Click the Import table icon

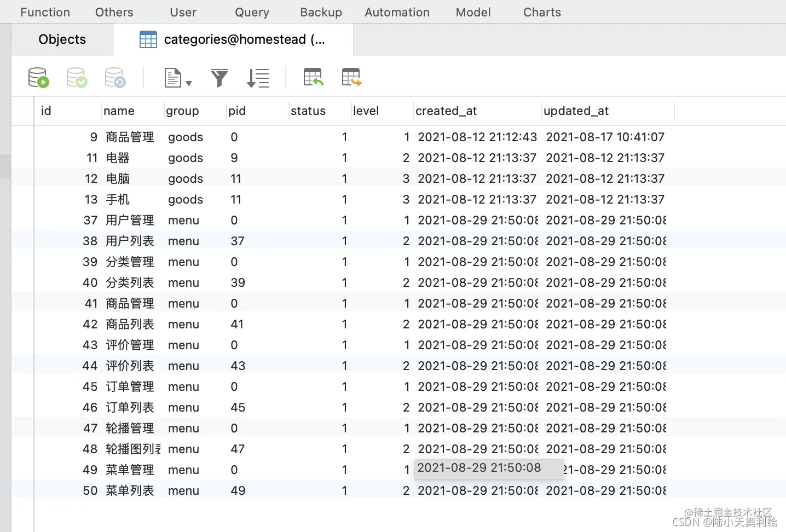[x=314, y=77]
